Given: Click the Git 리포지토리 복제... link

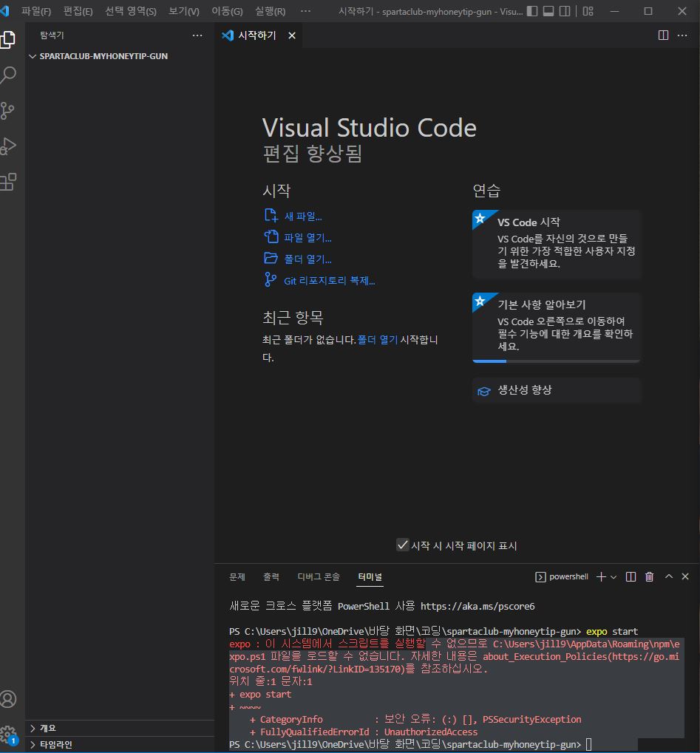Looking at the screenshot, I should (330, 281).
